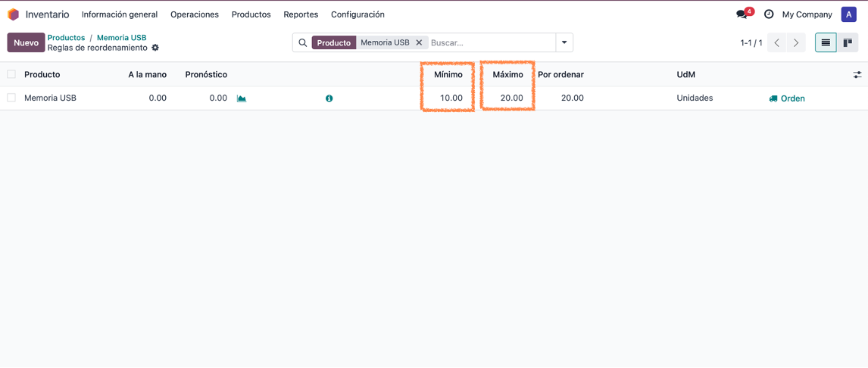Open the Configuración menu

pos(358,14)
